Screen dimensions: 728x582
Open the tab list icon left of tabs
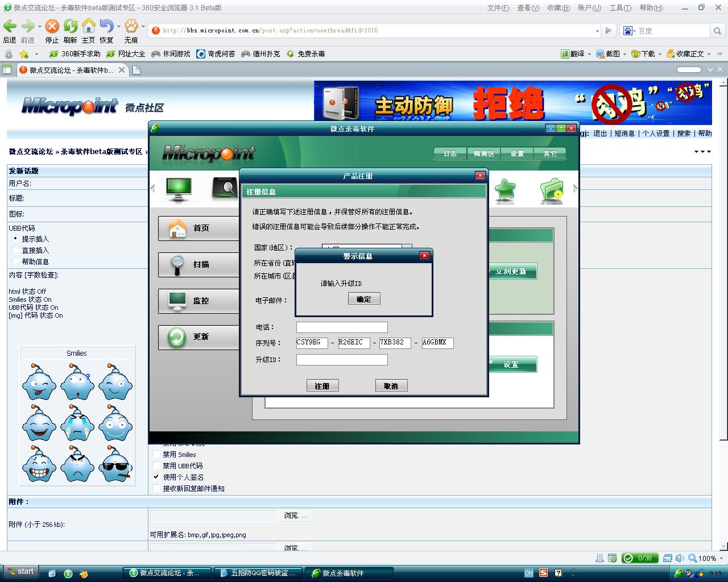point(7,70)
